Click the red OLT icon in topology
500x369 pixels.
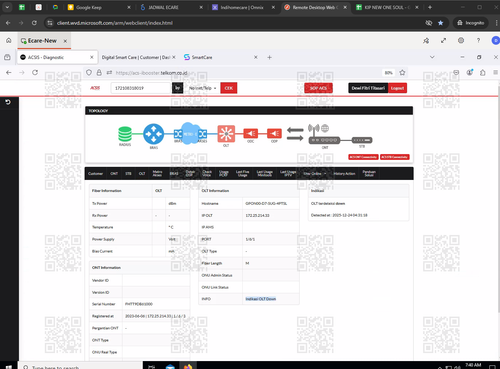226,134
